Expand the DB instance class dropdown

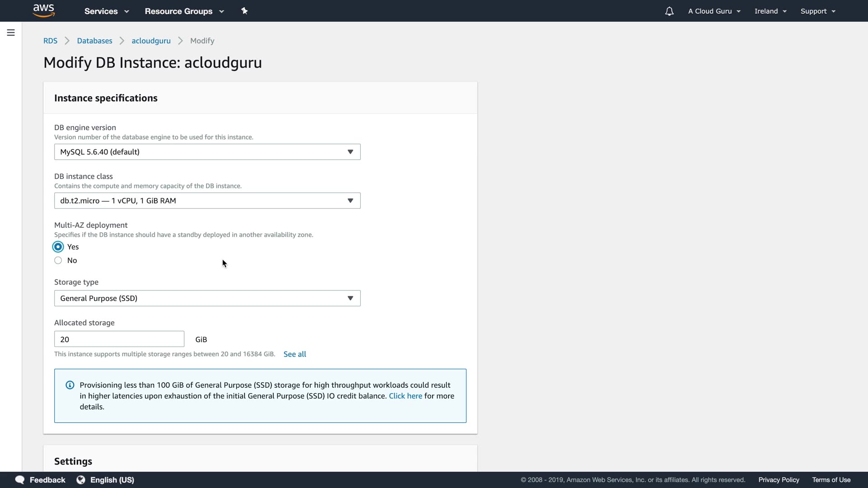[207, 201]
